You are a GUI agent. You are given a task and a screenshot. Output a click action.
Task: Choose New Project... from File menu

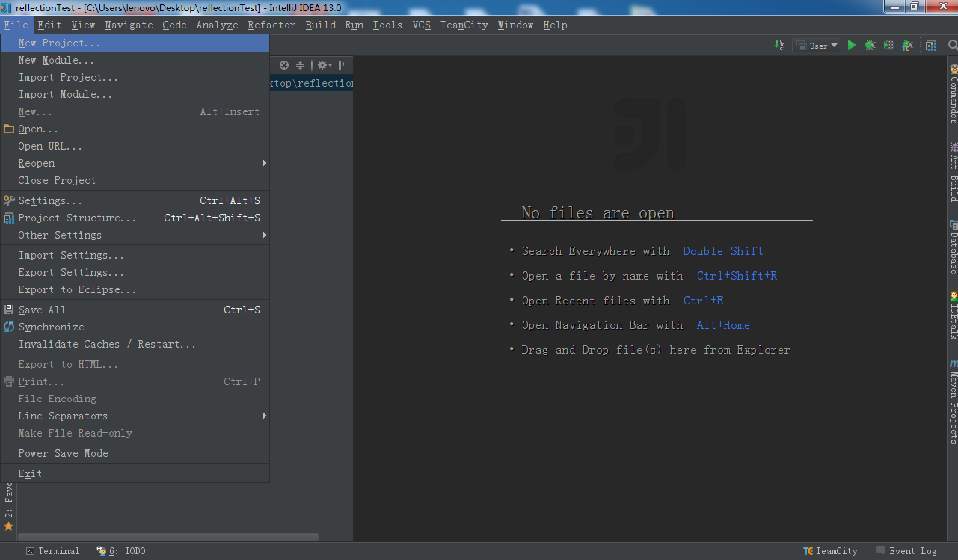click(135, 43)
